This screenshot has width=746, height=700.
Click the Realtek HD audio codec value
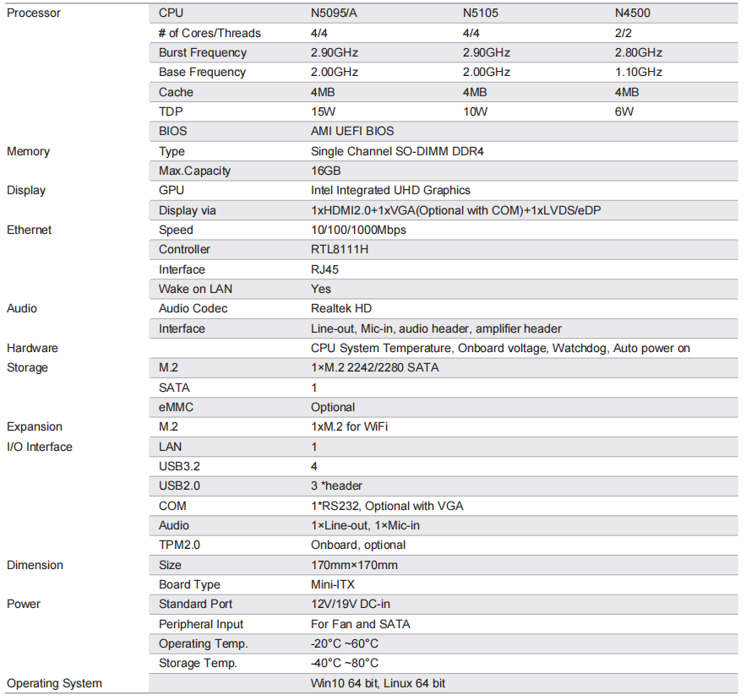click(x=341, y=308)
